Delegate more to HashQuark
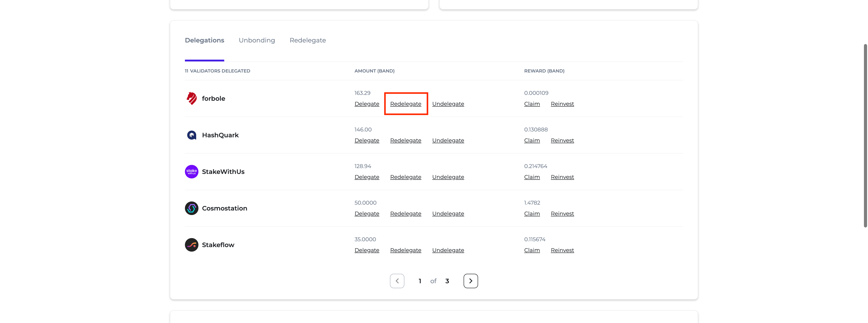Screen dimensions: 868x323 coord(367,140)
